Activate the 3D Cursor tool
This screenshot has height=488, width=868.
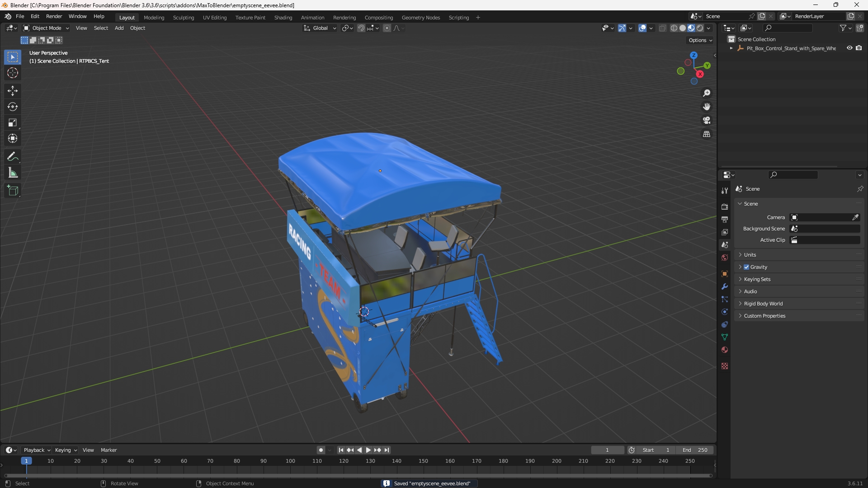click(13, 73)
